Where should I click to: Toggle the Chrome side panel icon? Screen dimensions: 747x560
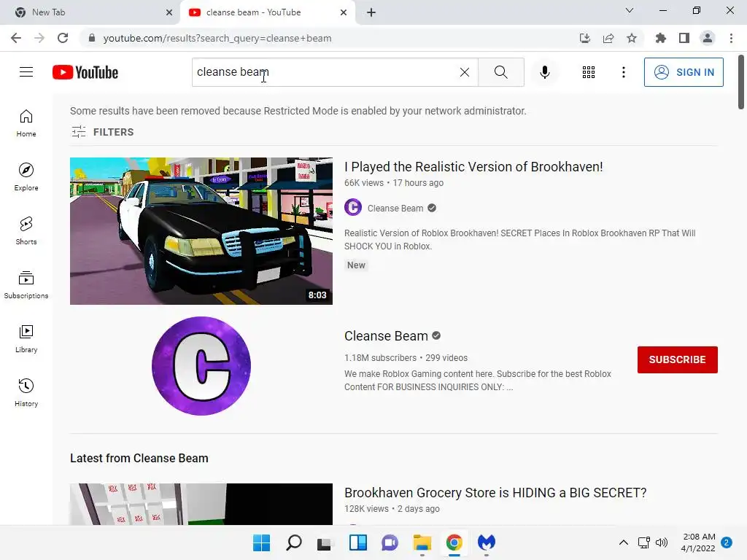[x=684, y=38]
